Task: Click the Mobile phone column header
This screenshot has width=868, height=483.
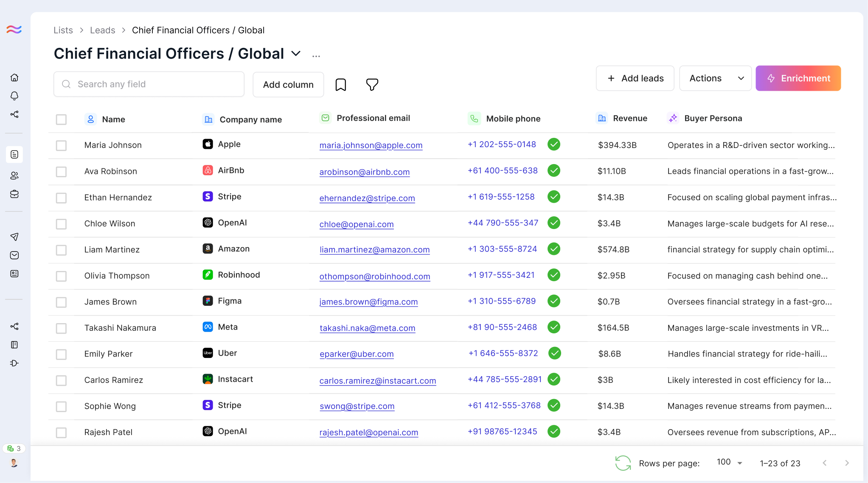Action: point(513,119)
